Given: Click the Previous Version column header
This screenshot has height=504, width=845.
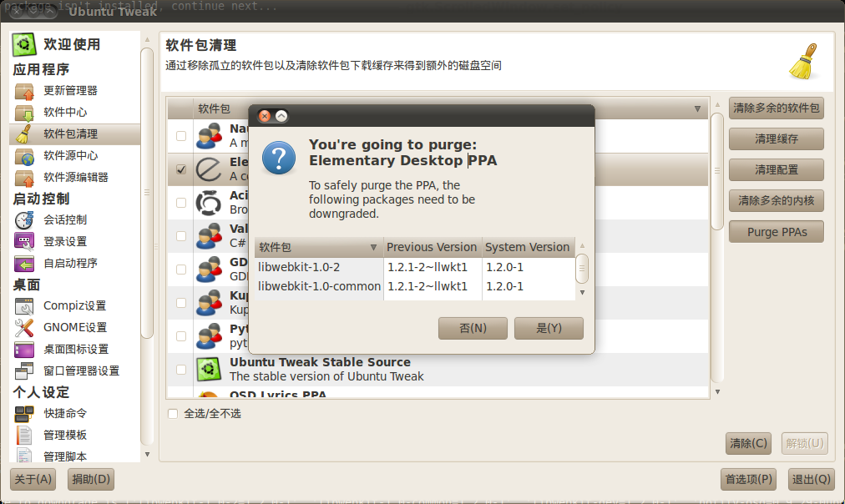Looking at the screenshot, I should 433,247.
